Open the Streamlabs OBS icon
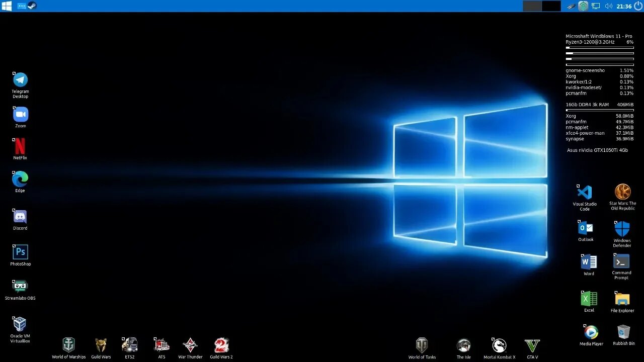 (x=20, y=286)
